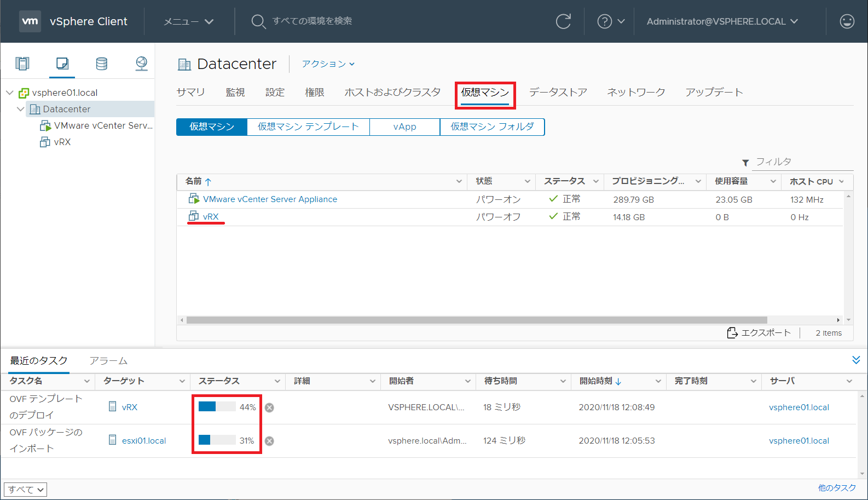Click the エクスポート button

[x=759, y=333]
